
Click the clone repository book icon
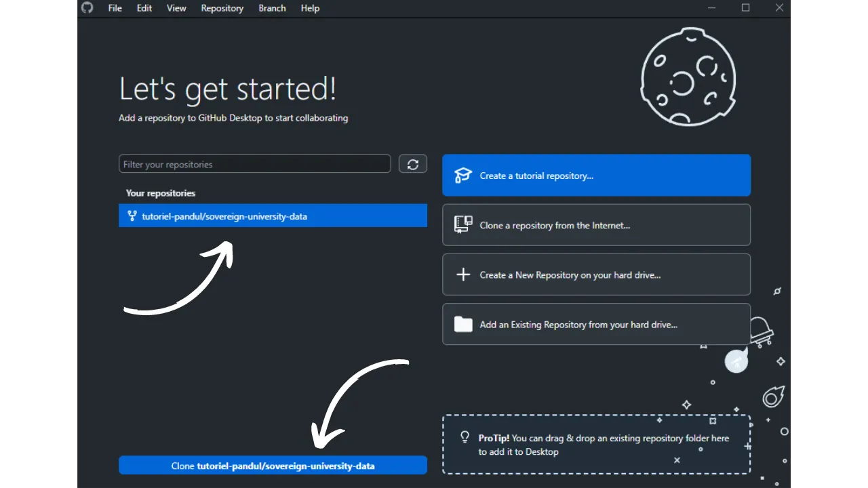click(x=463, y=225)
